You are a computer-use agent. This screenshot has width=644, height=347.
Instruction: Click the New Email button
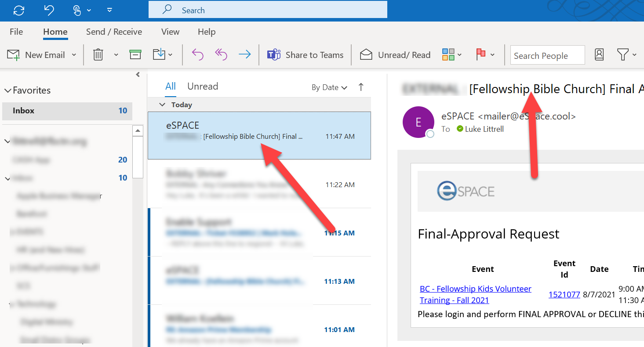(36, 55)
